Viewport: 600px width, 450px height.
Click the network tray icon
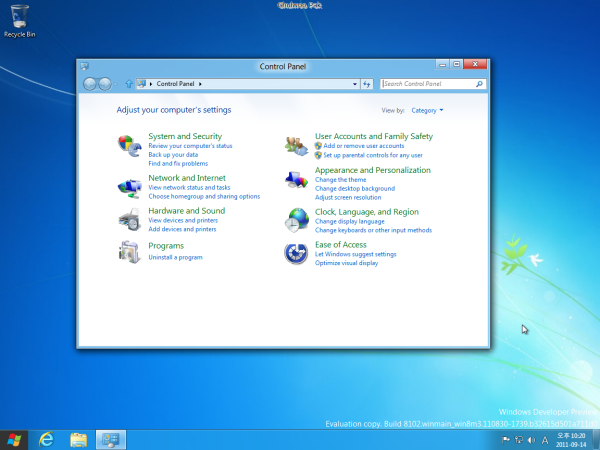(x=519, y=440)
